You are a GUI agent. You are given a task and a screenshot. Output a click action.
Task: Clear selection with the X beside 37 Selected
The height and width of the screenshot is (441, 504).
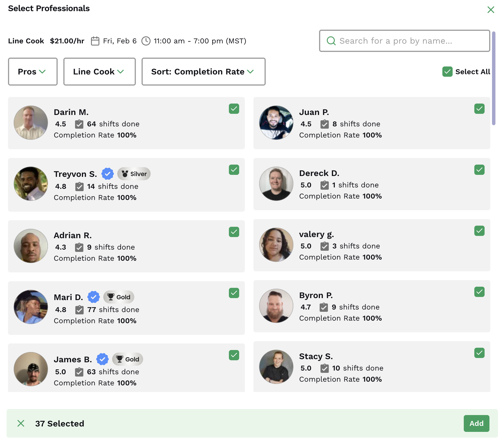point(21,423)
